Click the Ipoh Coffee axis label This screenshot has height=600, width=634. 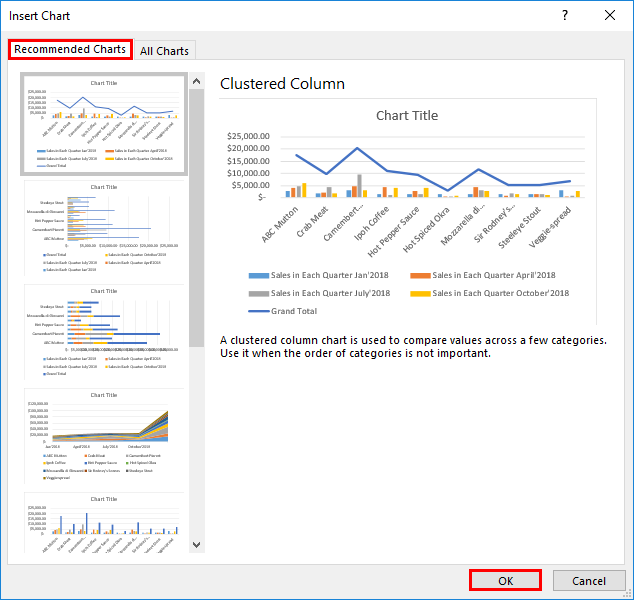pos(372,223)
